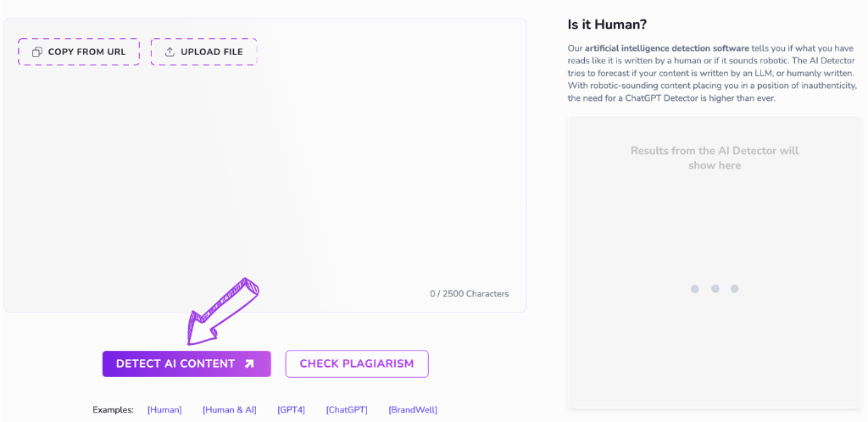Click the 0 / 2500 Characters counter
Screen dimensions: 868x422
469,294
